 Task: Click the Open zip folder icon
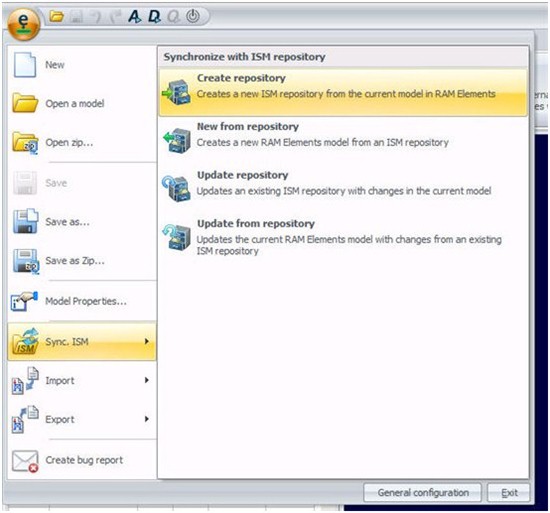click(x=25, y=143)
